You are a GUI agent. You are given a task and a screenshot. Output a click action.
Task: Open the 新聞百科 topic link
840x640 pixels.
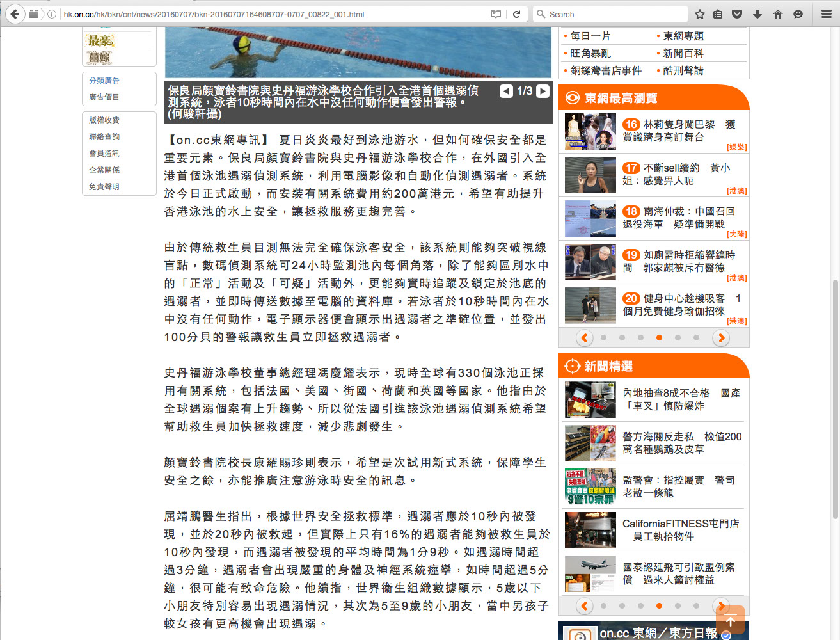(683, 54)
